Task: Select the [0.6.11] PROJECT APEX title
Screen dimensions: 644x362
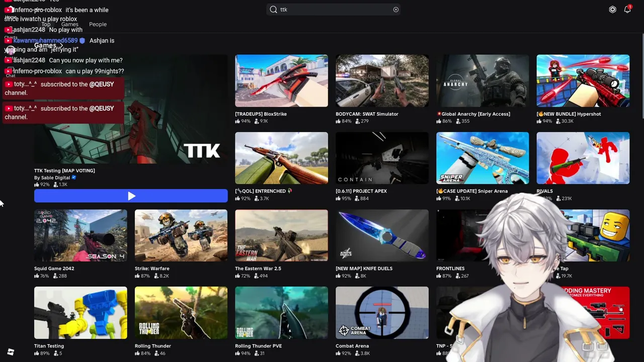Action: coord(361,191)
